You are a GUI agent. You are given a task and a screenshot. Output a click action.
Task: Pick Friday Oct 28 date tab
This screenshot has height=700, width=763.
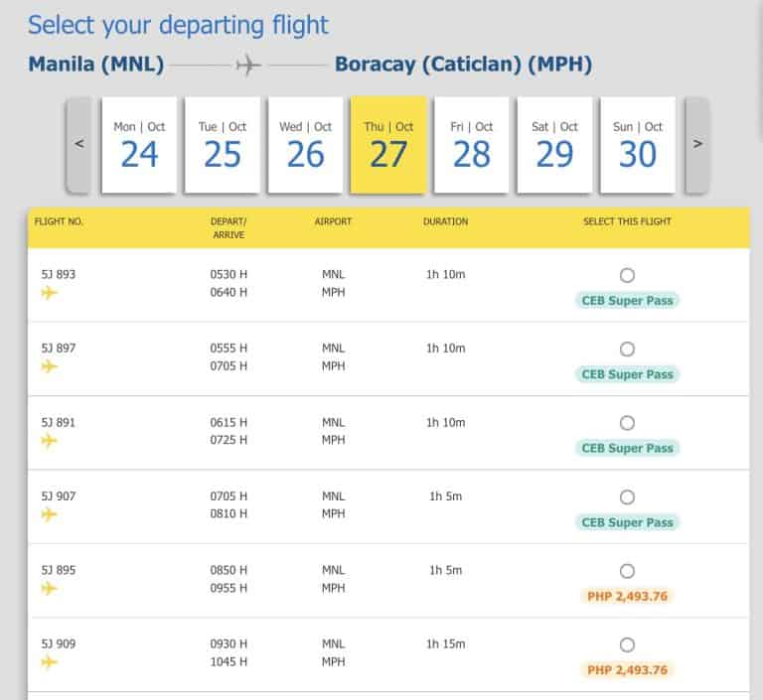click(x=471, y=145)
